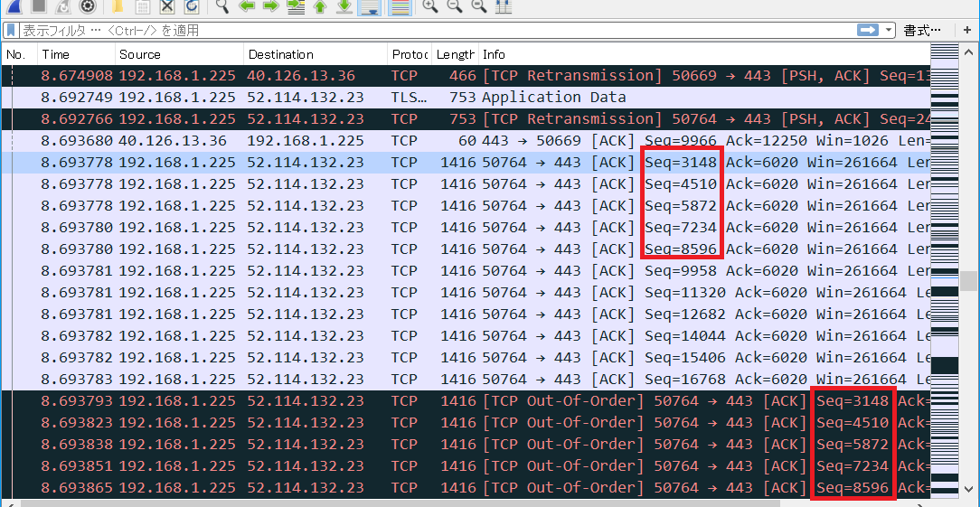This screenshot has height=507, width=980.
Task: Add a display filter button with plus
Action: 966,30
